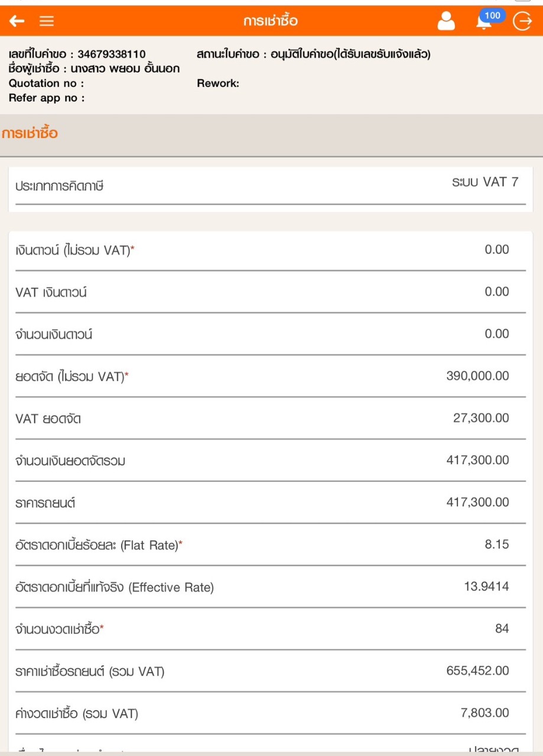Tap the back arrow icon
Viewport: 543px width, 756px height.
click(17, 21)
